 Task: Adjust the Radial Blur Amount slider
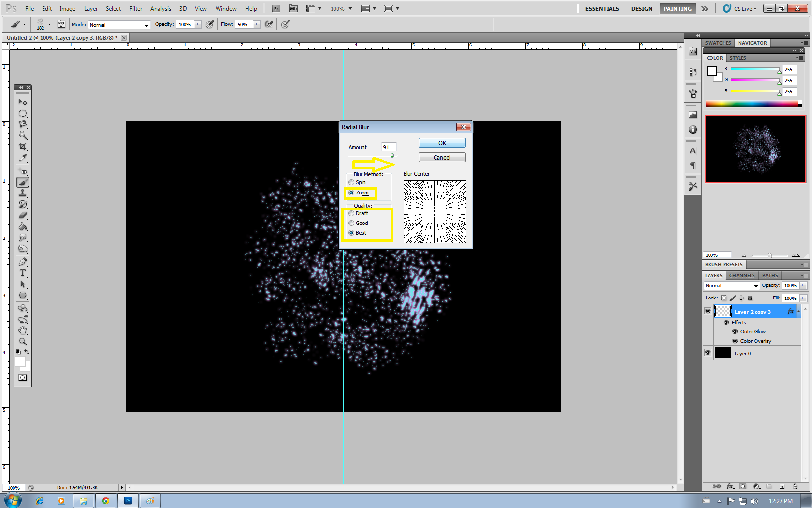coord(392,155)
